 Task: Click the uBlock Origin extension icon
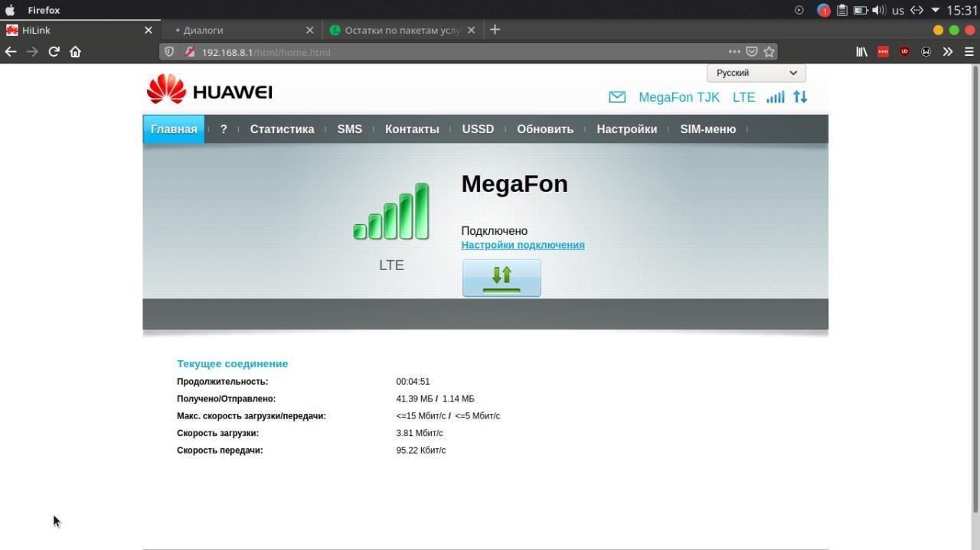coord(904,51)
